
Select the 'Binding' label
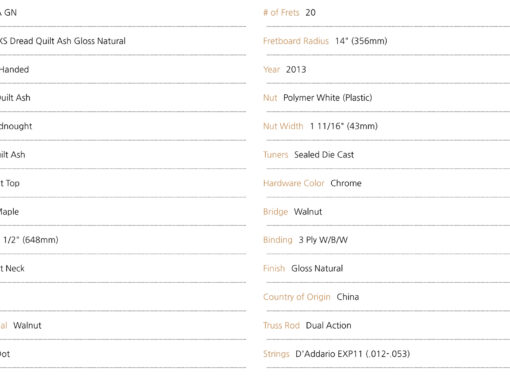point(277,240)
